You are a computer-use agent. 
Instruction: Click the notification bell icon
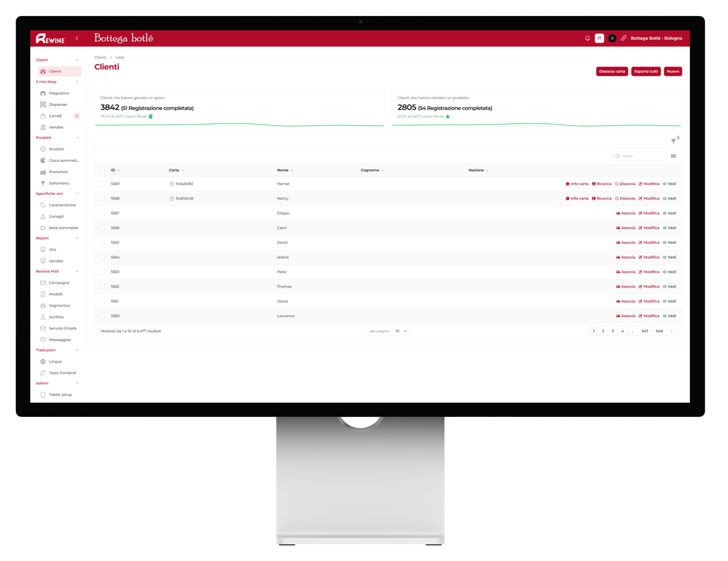click(x=587, y=38)
